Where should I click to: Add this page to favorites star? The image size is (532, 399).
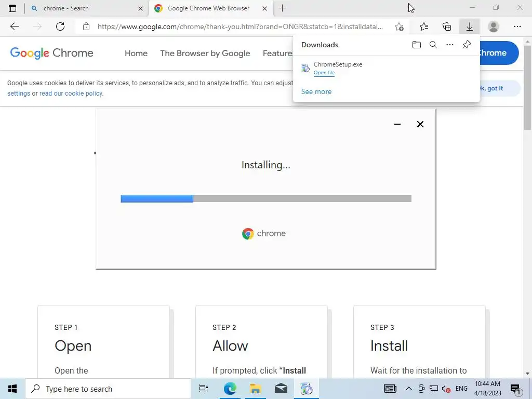[399, 27]
